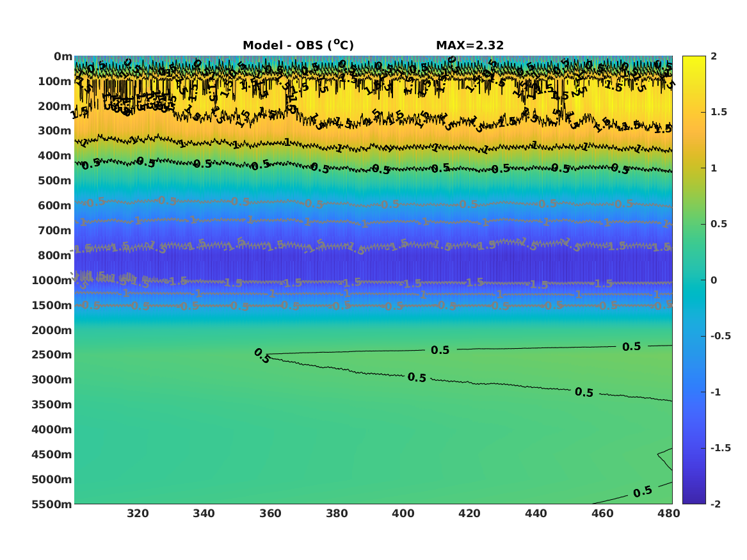This screenshot has width=747, height=560.
Task: Select the '3500m' depth axis label
Action: coord(52,404)
